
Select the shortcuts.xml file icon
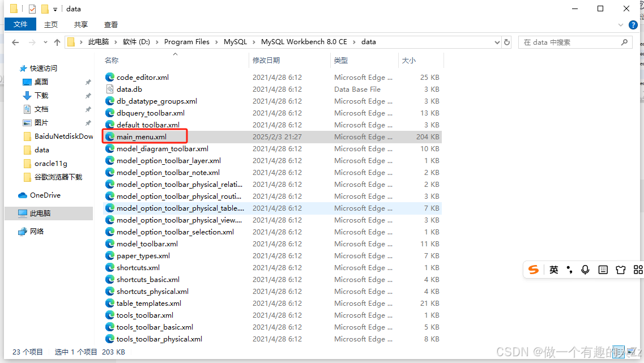pos(110,268)
